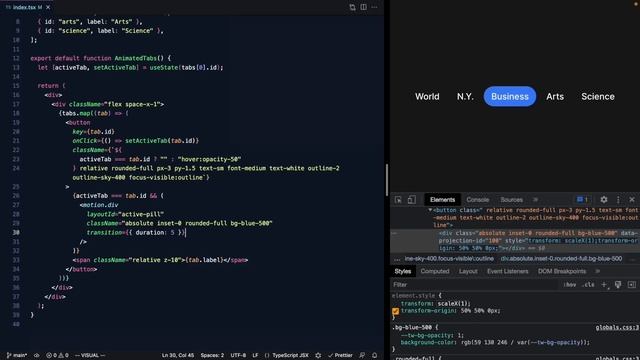Open the Layout sub-tab
640x360 pixels.
[468, 271]
